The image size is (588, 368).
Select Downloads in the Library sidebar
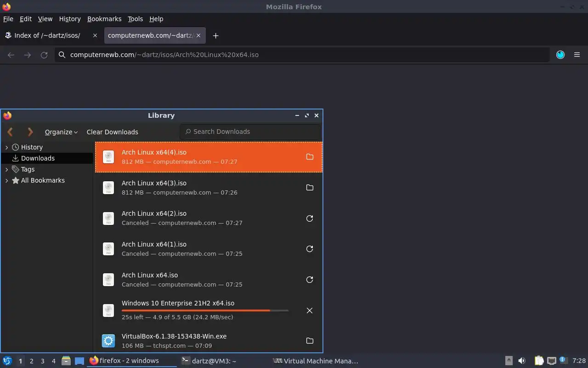point(47,158)
